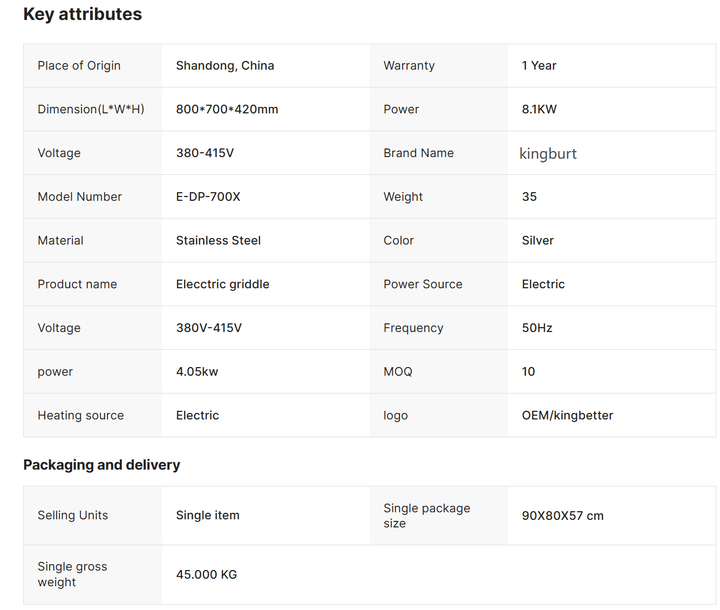This screenshot has height=610, width=720.
Task: Click the Warranty label cell
Action: pos(439,66)
